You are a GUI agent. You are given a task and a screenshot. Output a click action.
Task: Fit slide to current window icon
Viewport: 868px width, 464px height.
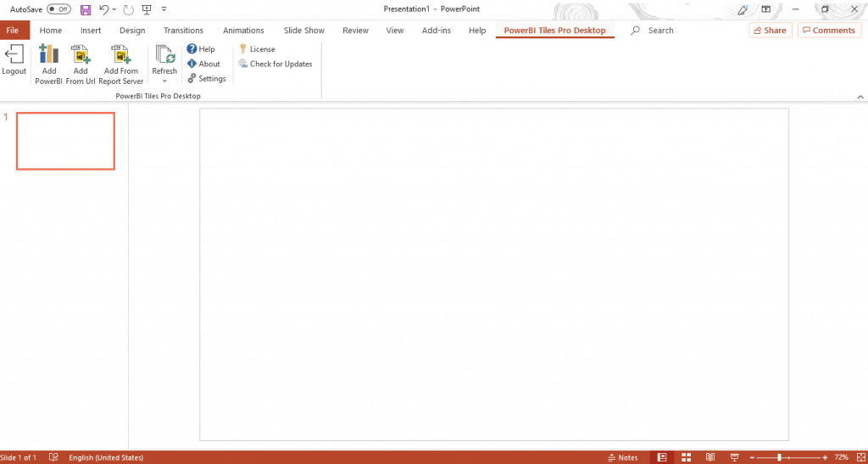860,457
